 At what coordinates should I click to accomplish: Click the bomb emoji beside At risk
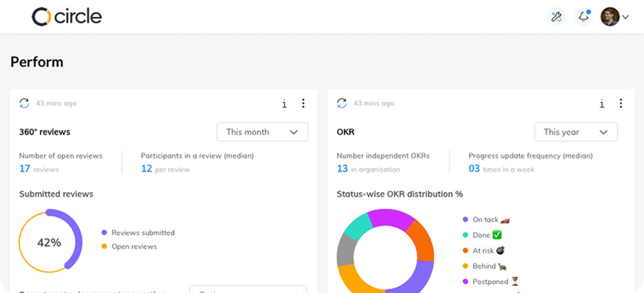click(x=501, y=251)
